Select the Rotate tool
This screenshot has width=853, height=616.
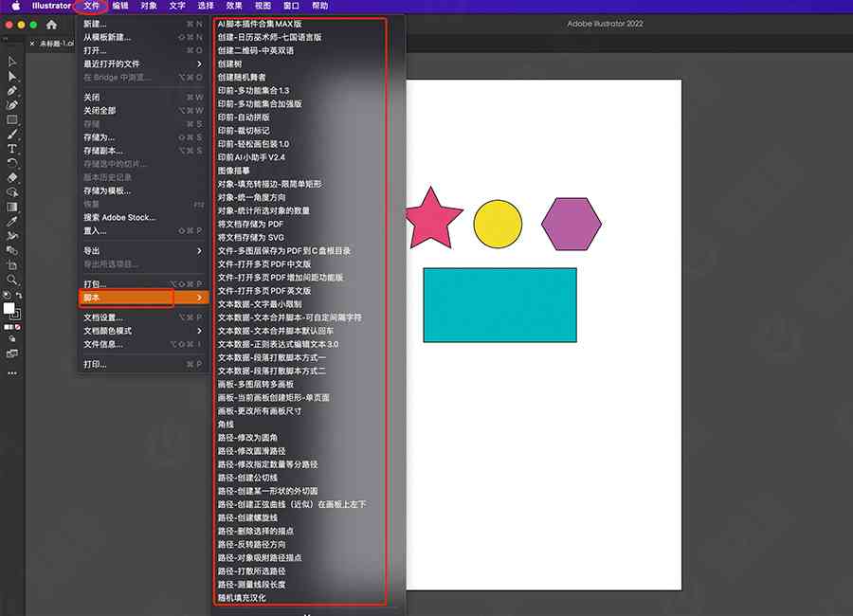(12, 163)
